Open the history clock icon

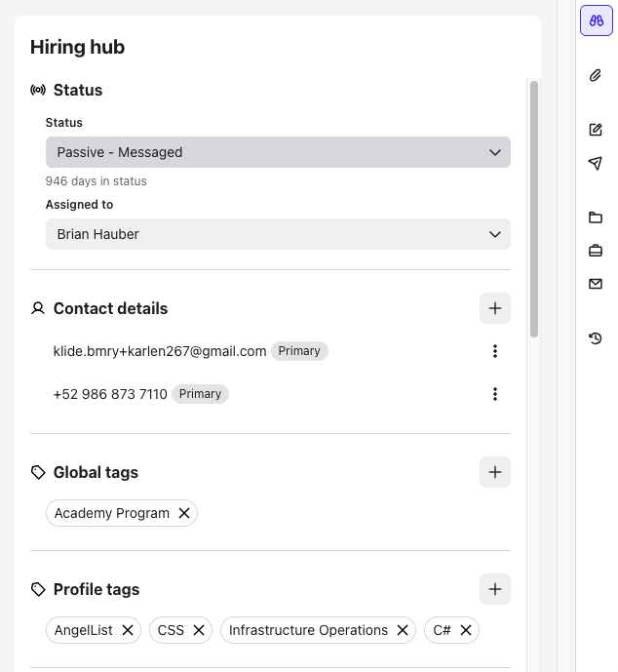coord(596,338)
